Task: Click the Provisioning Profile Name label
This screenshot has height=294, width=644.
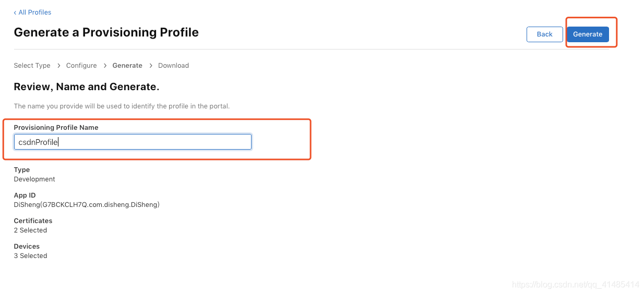Action: pyautogui.click(x=56, y=128)
